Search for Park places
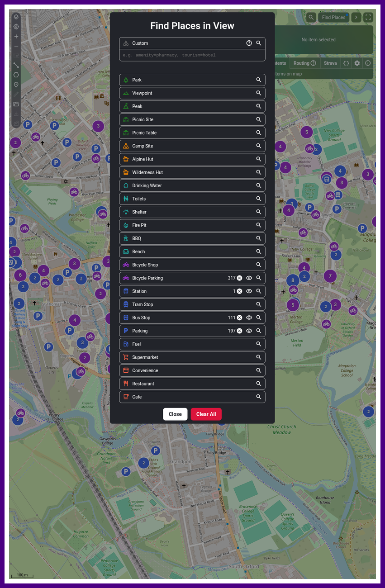This screenshot has width=385, height=588. (x=259, y=80)
